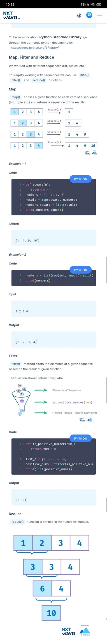Open the hamburger menu in header
The height and width of the screenshot is (644, 107).
[x=100, y=16]
